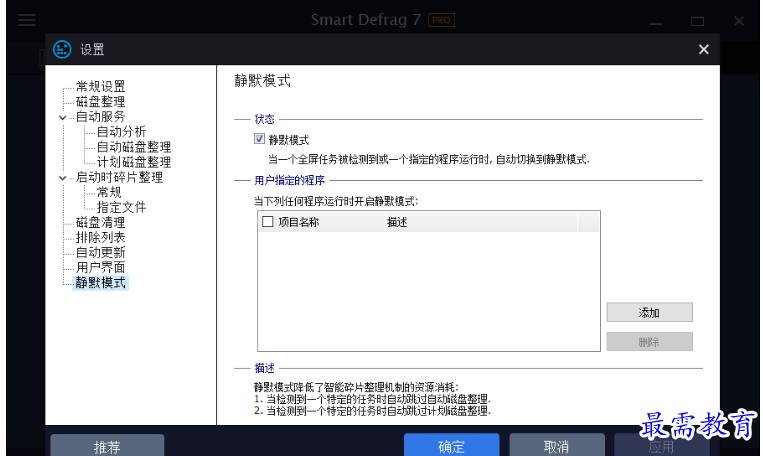The width and height of the screenshot is (763, 456).
Task: Click the 描述 column header in program list
Action: [x=481, y=222]
